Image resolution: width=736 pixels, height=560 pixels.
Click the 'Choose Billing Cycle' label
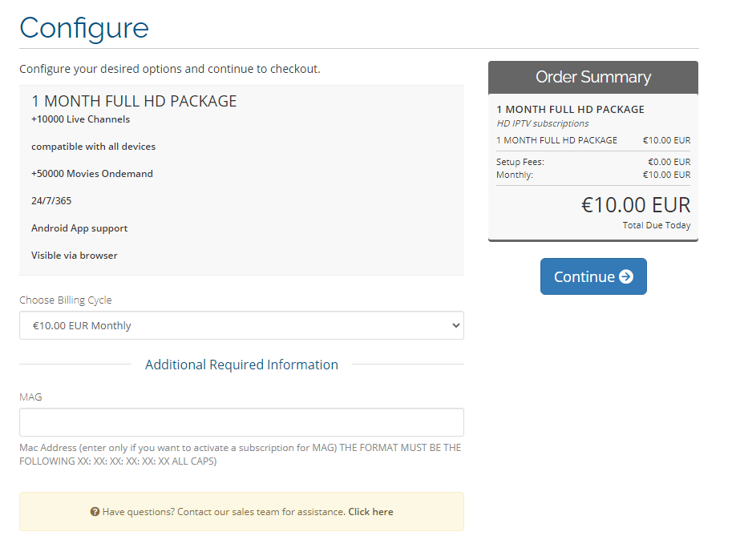coord(65,300)
